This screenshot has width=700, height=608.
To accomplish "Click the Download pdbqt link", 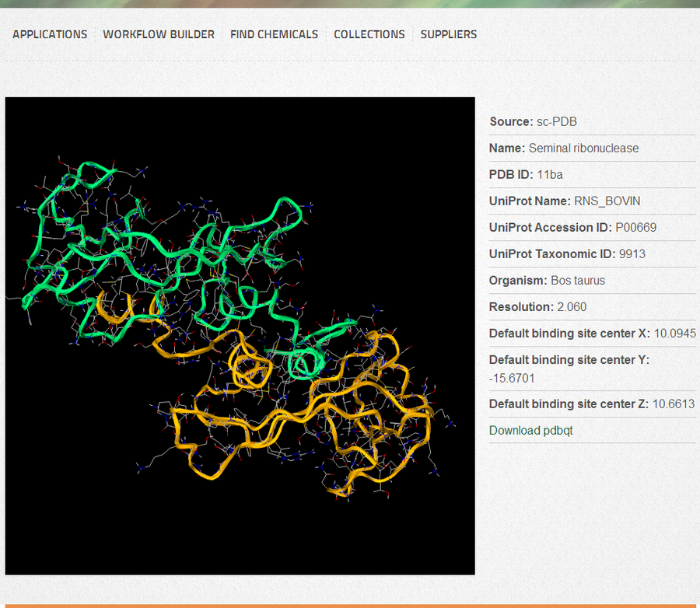I will 531,431.
